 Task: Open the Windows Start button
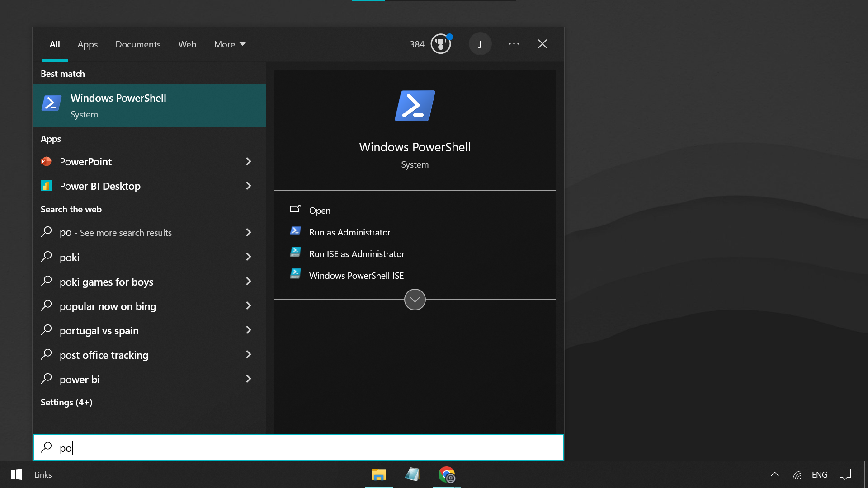[x=16, y=474]
